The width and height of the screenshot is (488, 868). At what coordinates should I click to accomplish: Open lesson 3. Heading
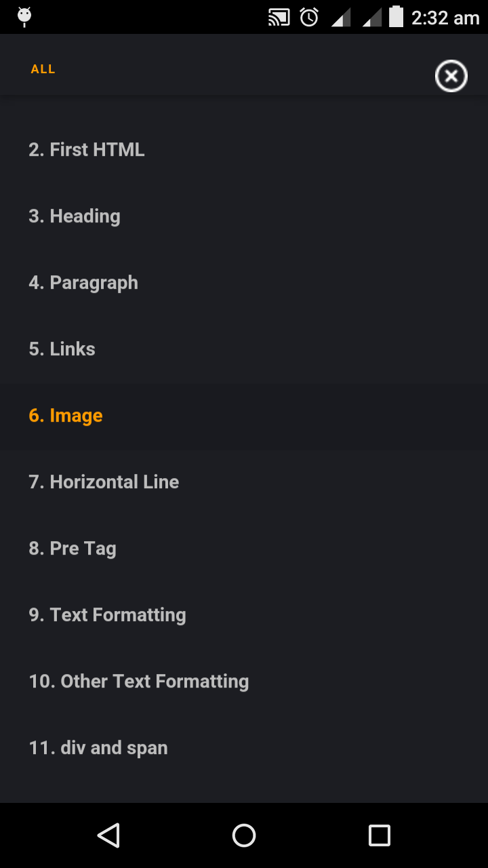75,216
